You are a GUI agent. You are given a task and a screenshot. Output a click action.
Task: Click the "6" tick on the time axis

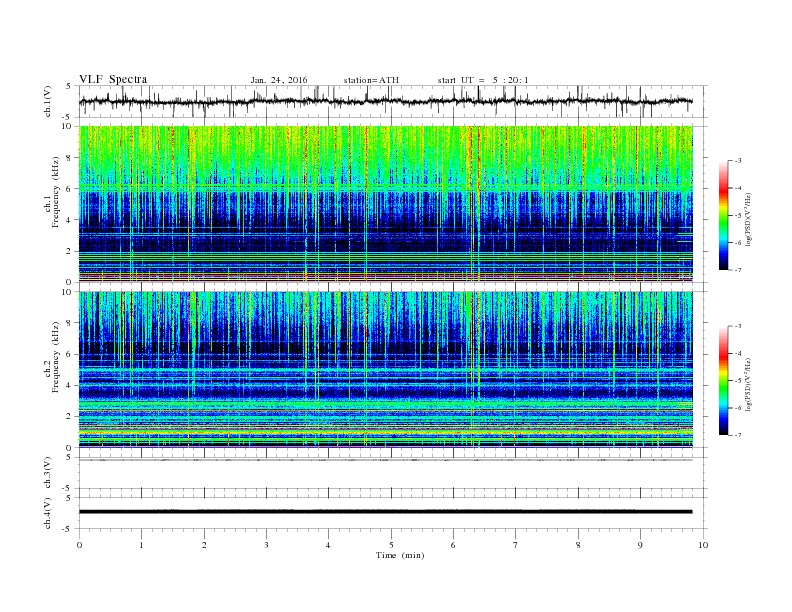coord(453,545)
